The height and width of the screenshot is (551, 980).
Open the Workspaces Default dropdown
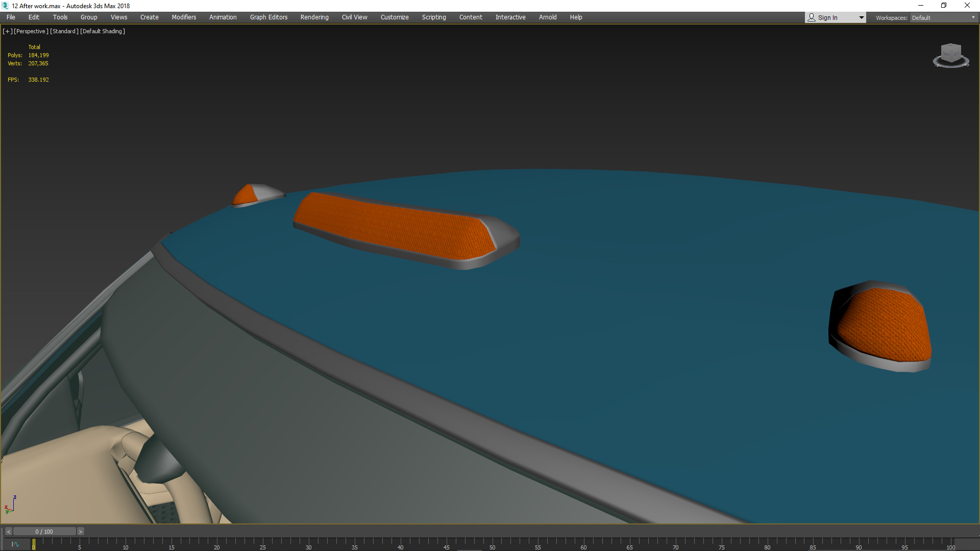[943, 18]
